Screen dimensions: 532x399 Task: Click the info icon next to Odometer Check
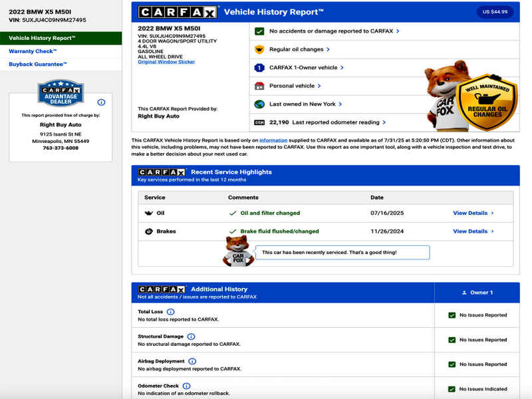coord(186,386)
